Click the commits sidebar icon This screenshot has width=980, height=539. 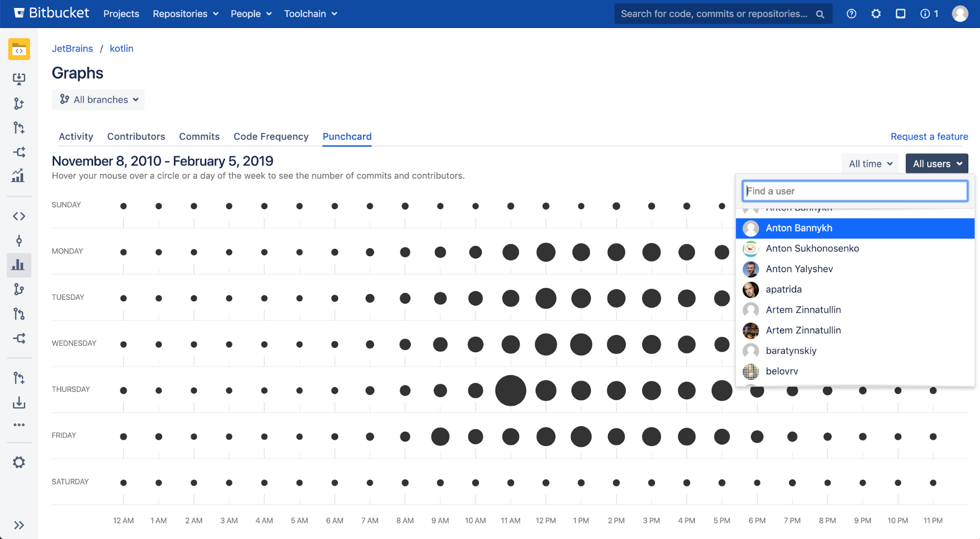tap(19, 241)
